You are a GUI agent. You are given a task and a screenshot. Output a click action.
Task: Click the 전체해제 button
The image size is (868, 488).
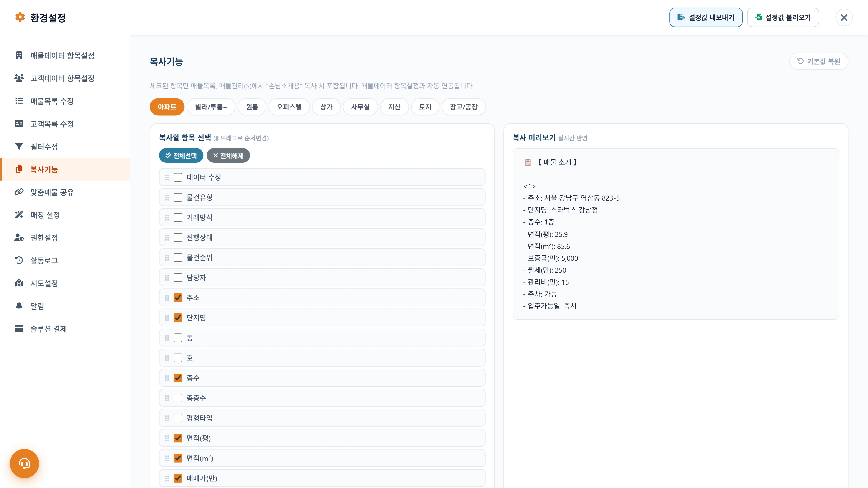point(228,155)
